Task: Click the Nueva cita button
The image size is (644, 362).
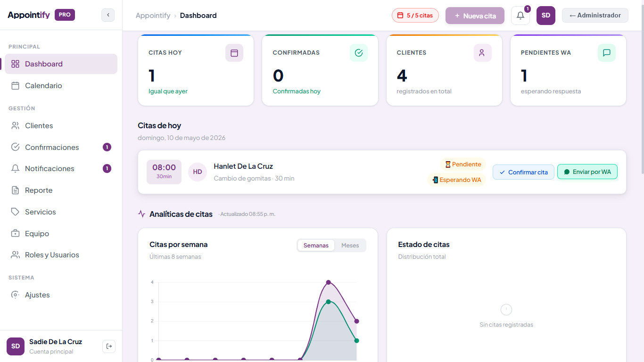Action: tap(475, 16)
